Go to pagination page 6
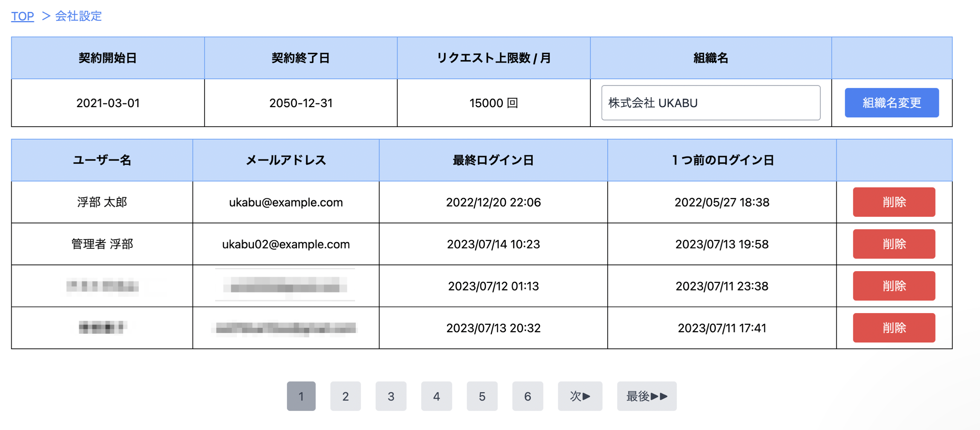This screenshot has width=980, height=430. pos(527,396)
